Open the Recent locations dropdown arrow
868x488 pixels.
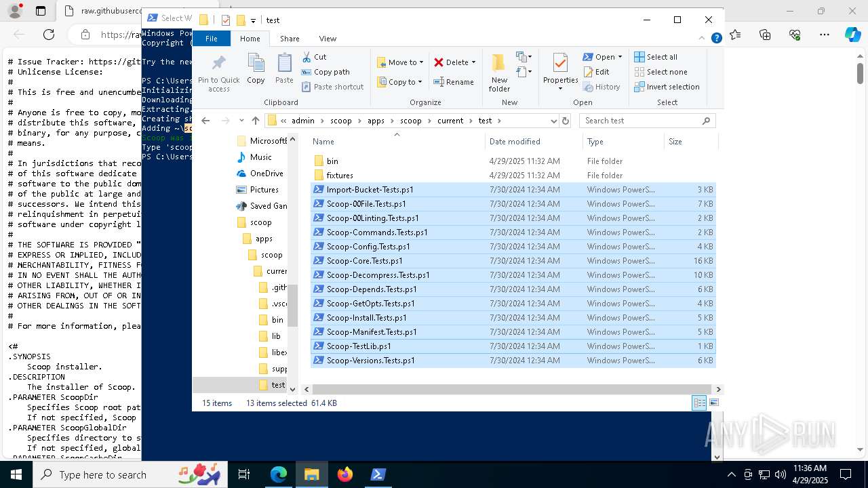(x=241, y=121)
